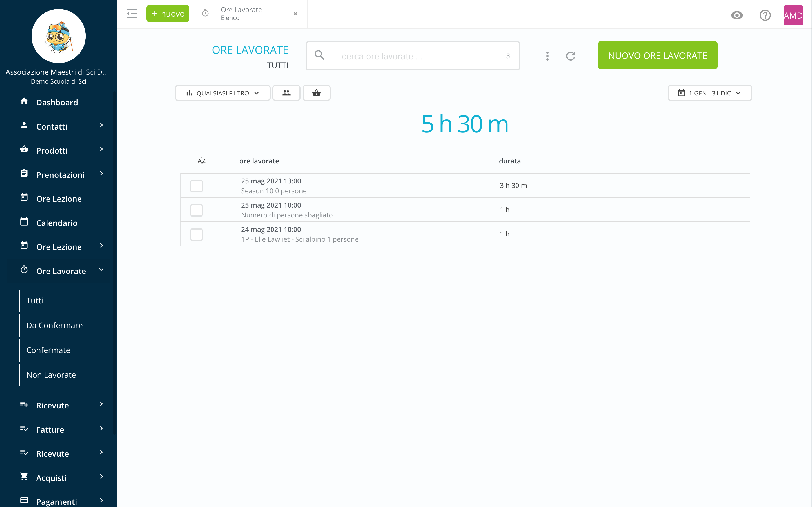Viewport: 812px width, 507px height.
Task: Open the Qualsiasi Filtro dropdown
Action: [x=222, y=93]
